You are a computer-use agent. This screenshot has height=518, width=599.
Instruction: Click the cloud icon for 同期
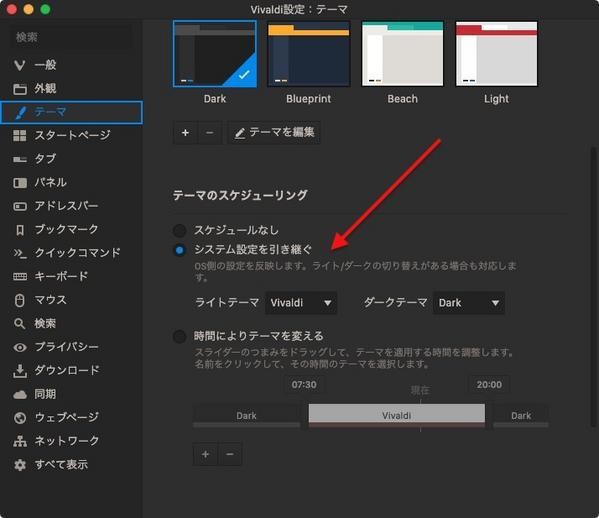(x=20, y=394)
